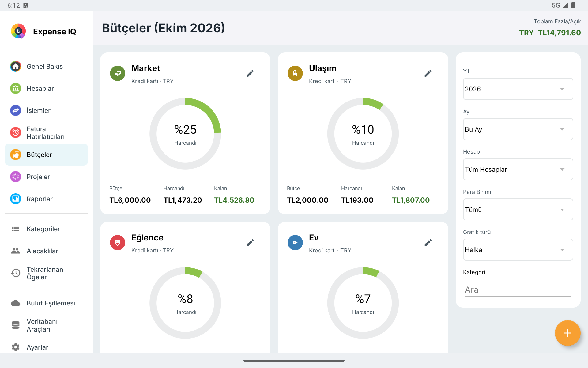Click the Expense IQ app logo
Image resolution: width=588 pixels, height=368 pixels.
coord(18,31)
